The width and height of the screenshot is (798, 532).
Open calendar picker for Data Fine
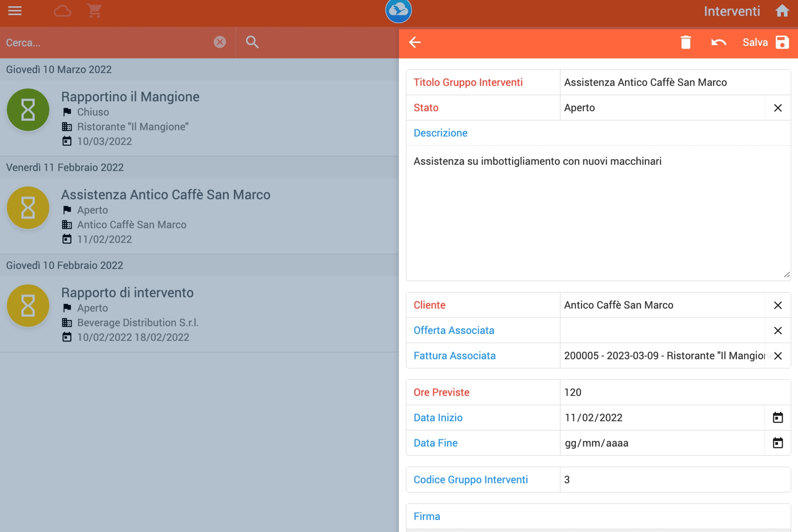click(x=778, y=443)
